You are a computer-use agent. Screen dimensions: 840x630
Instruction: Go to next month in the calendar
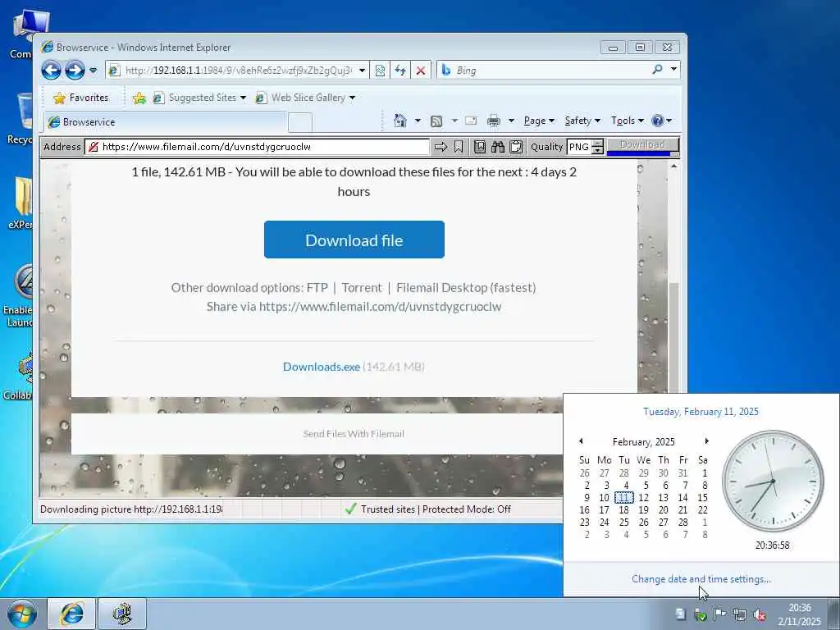[706, 441]
